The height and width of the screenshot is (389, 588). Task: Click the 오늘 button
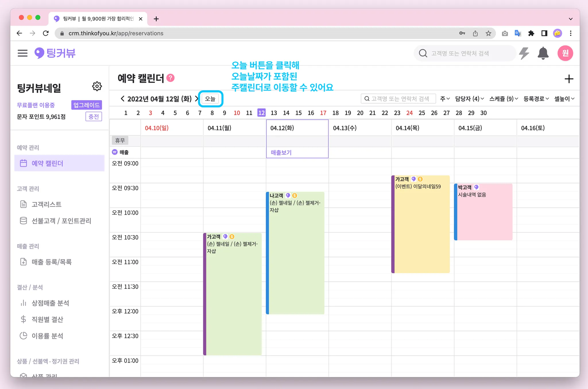coord(210,99)
